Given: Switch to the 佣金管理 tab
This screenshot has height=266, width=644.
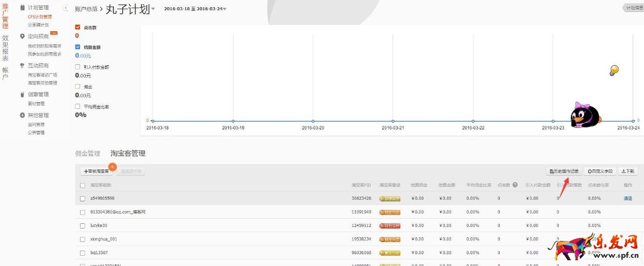Looking at the screenshot, I should (x=87, y=153).
